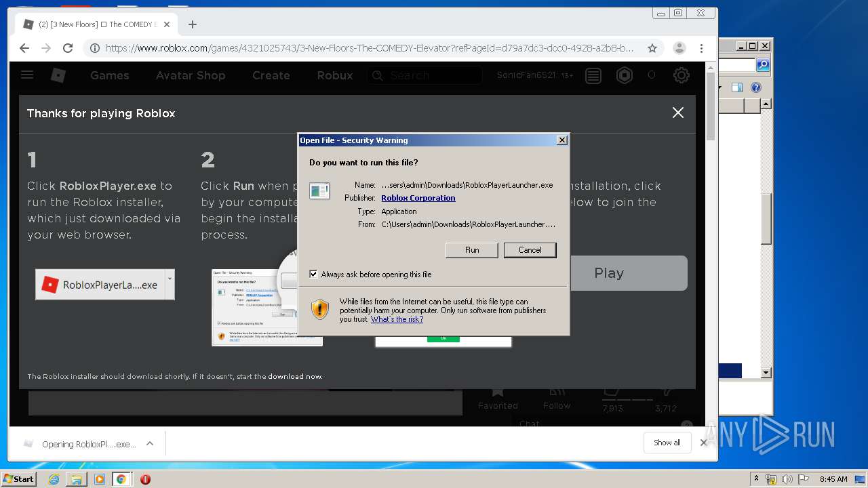Viewport: 868px width, 488px height.
Task: Open the Robux hexagon icon
Action: (625, 75)
